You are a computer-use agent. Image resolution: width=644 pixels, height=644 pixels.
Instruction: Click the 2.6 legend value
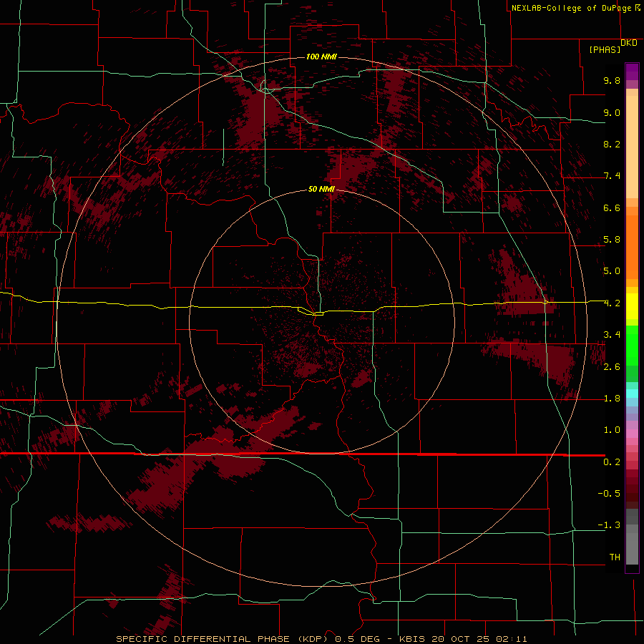[612, 367]
